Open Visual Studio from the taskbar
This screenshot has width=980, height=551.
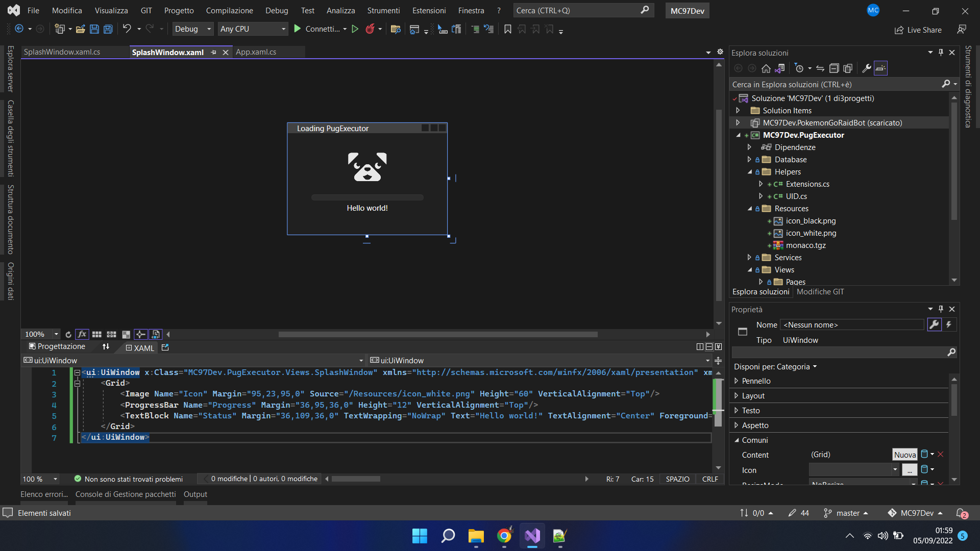click(532, 536)
